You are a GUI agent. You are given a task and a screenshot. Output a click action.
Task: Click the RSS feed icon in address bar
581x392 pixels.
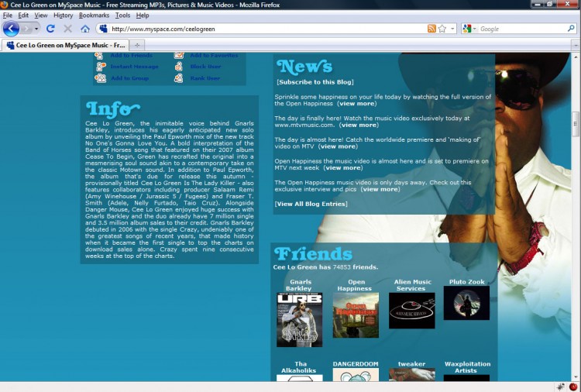431,29
